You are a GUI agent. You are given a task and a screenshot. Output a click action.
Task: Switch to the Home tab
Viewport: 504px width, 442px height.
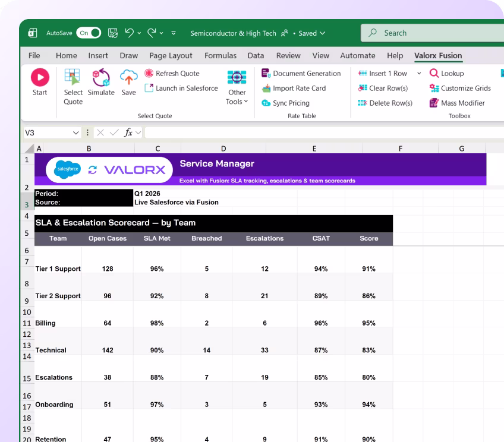[x=66, y=56]
